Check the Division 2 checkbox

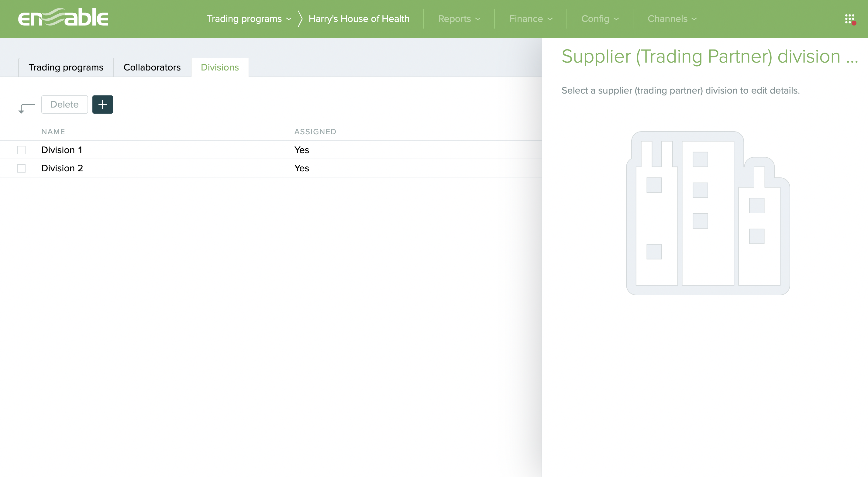21,168
